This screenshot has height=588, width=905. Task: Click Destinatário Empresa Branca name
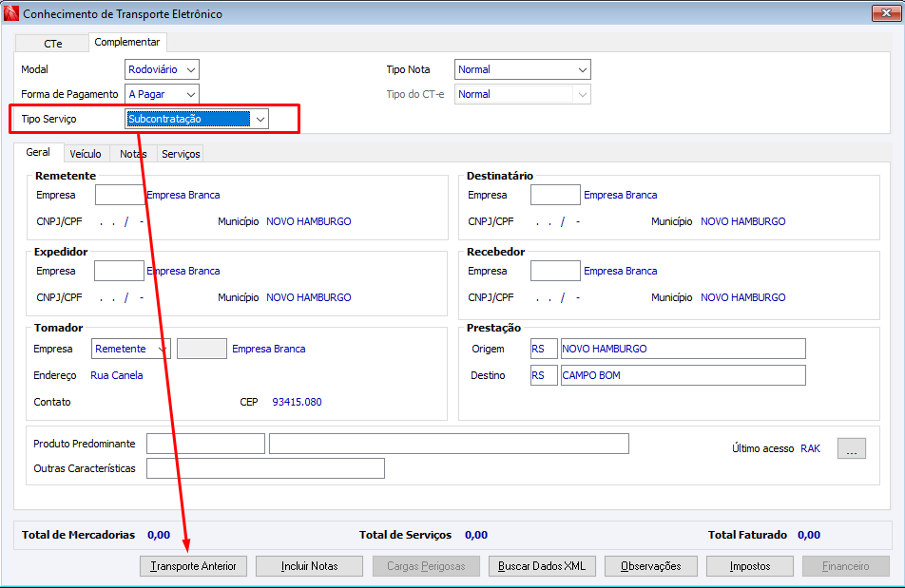(621, 195)
